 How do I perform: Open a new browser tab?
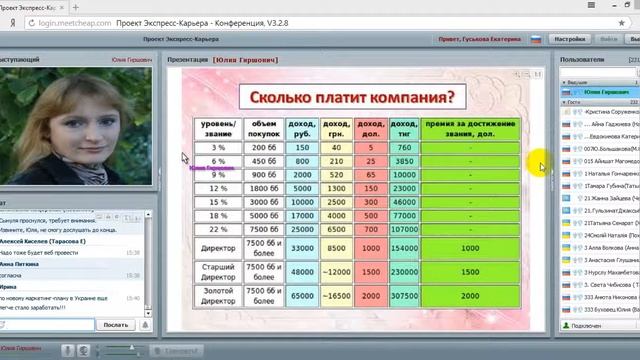click(x=75, y=7)
